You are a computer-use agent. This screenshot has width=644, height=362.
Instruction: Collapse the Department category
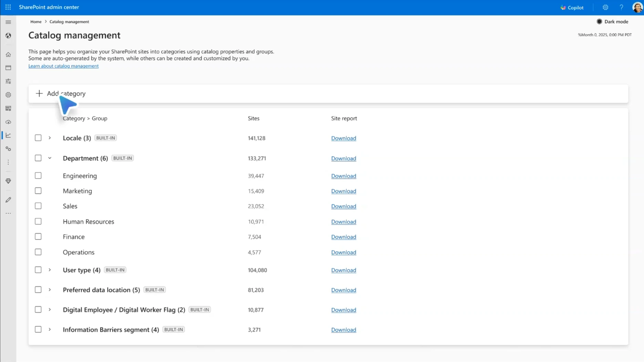click(50, 158)
